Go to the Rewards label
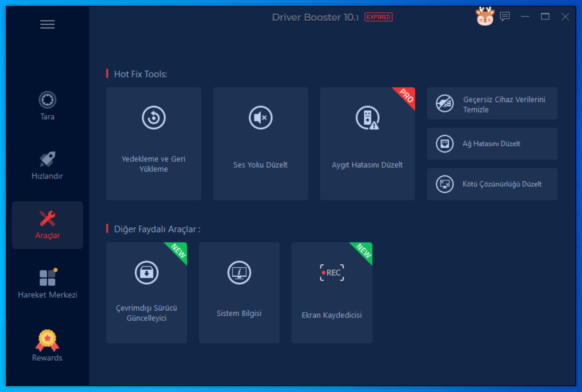The height and width of the screenshot is (392, 582). pyautogui.click(x=48, y=358)
